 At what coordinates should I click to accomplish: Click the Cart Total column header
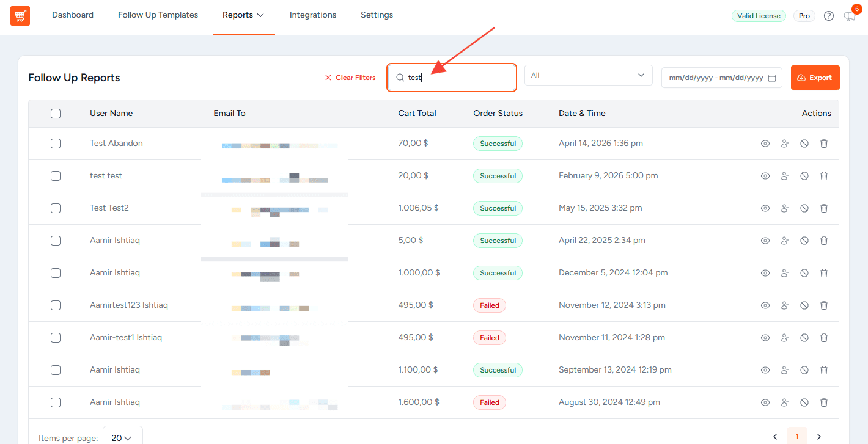point(417,113)
